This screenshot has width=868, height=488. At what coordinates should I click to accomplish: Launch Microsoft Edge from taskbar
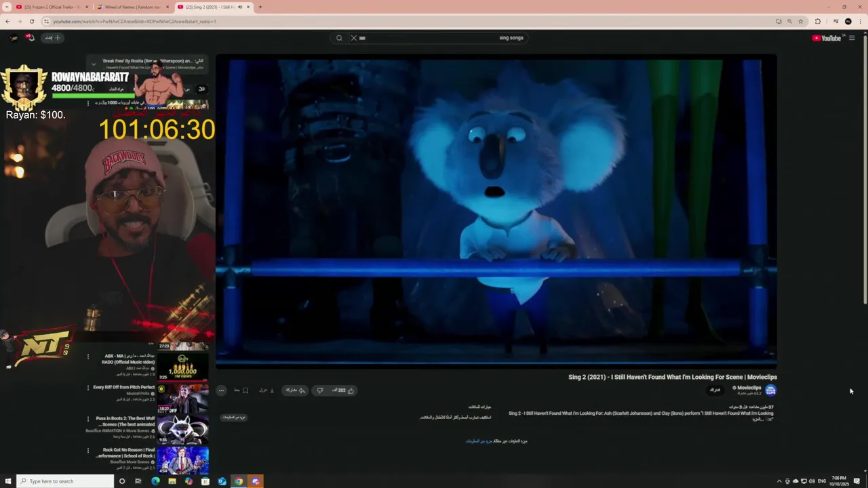(x=155, y=481)
